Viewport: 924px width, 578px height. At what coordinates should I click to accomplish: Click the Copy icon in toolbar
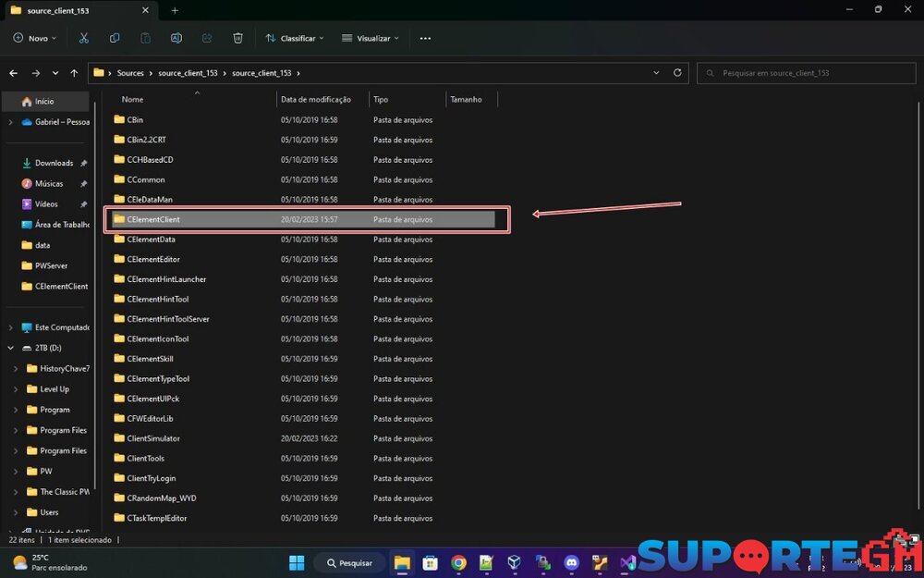(x=115, y=38)
